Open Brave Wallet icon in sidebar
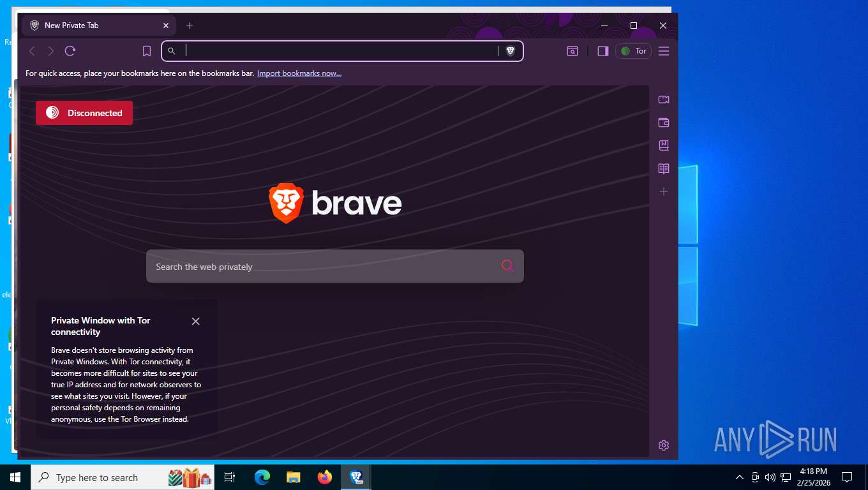Viewport: 868px width, 490px height. [x=664, y=122]
